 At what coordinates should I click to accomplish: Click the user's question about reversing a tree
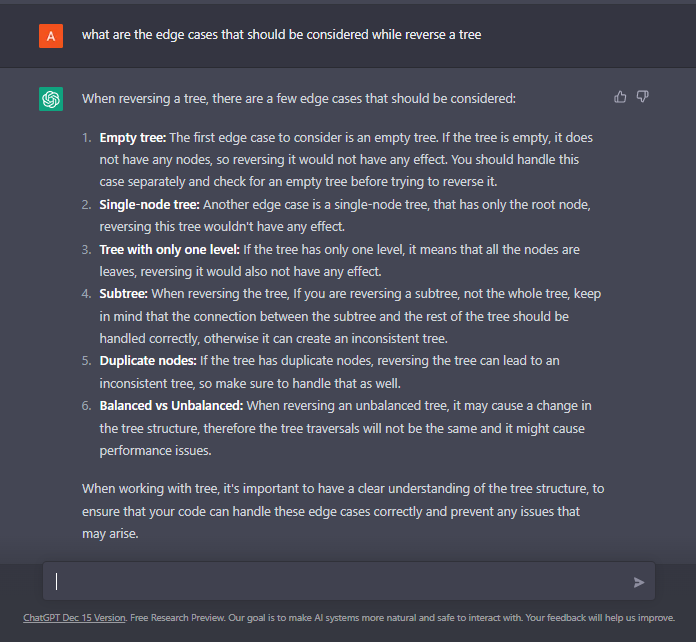[x=281, y=35]
